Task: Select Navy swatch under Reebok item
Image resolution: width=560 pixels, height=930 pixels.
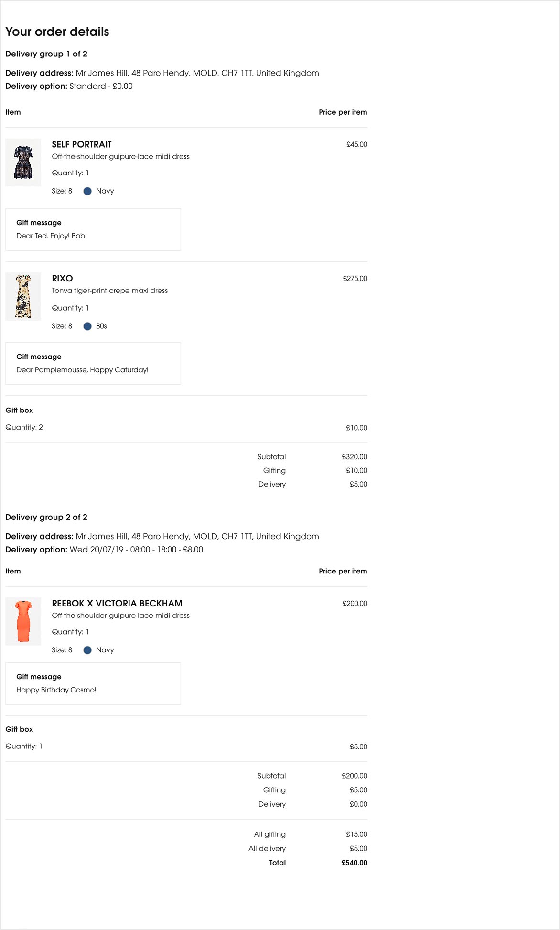Action: (87, 650)
